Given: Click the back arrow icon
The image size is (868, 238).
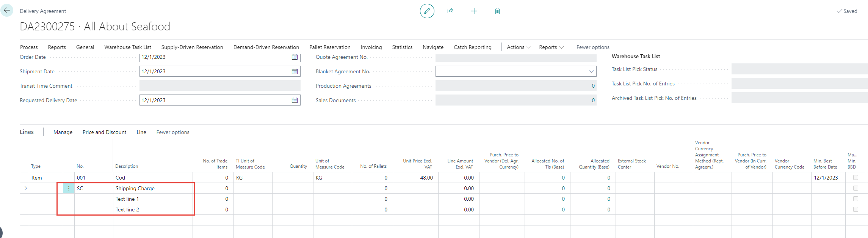Looking at the screenshot, I should click(x=7, y=11).
